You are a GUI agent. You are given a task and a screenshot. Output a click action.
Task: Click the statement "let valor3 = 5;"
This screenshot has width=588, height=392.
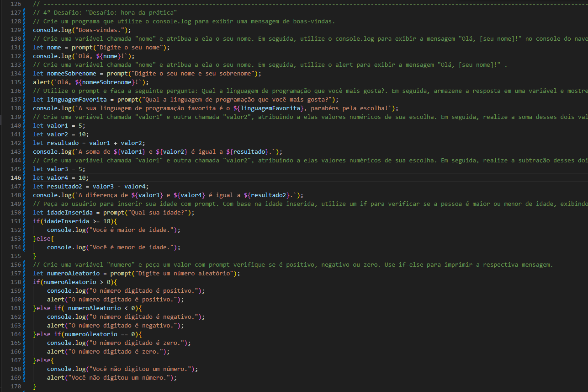(x=59, y=169)
